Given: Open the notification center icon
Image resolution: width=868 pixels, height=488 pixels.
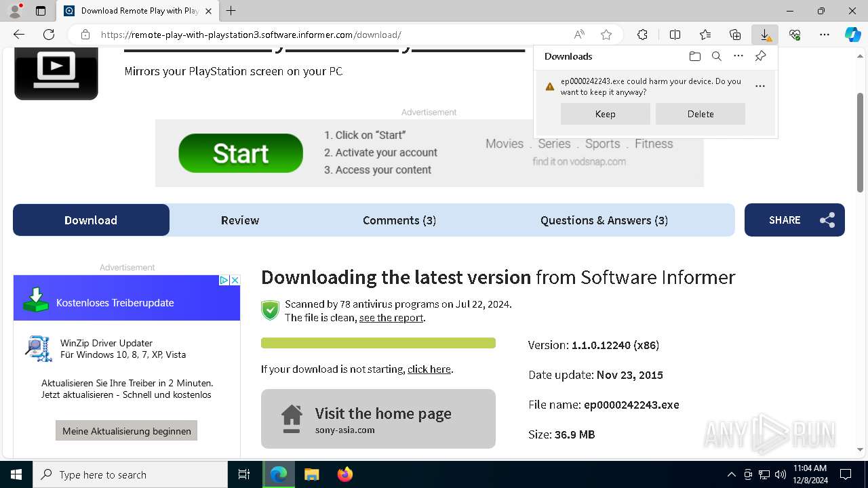Looking at the screenshot, I should click(846, 474).
